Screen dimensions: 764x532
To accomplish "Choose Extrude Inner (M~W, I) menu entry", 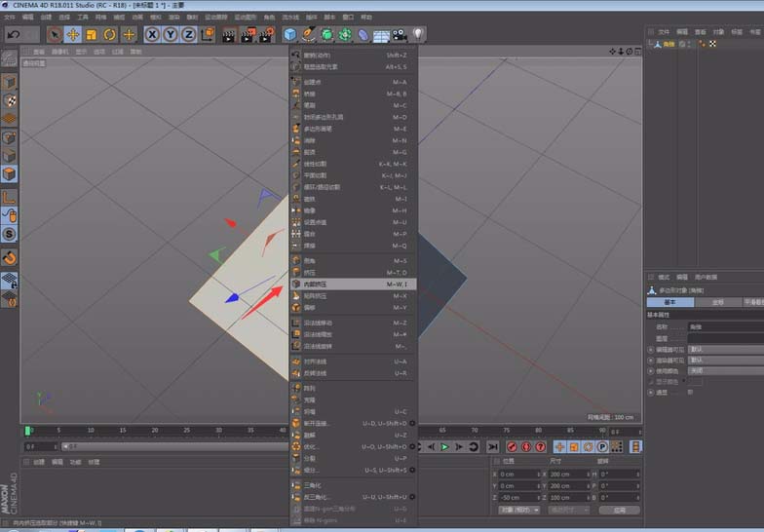I will pyautogui.click(x=353, y=285).
